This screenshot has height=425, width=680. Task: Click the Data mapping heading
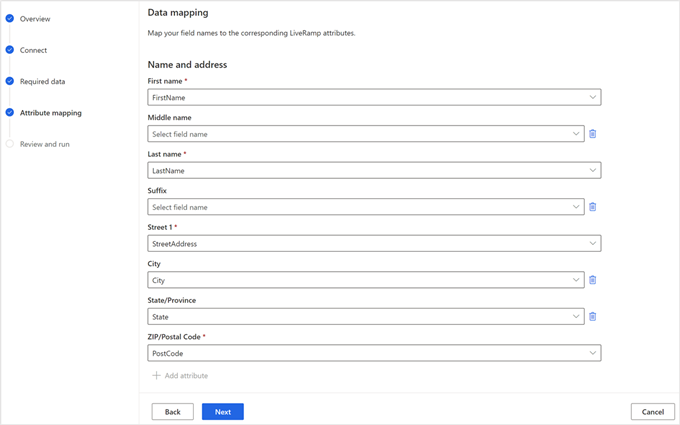click(178, 13)
